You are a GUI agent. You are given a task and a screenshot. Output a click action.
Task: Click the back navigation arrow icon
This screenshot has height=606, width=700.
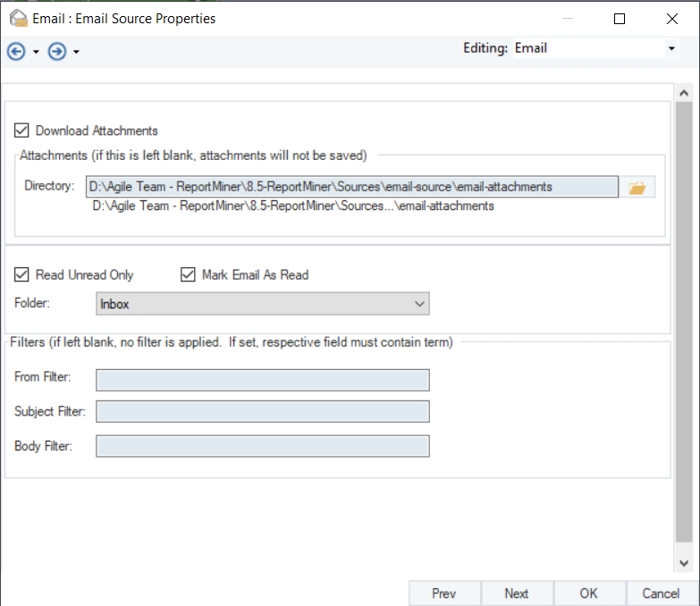tap(16, 52)
